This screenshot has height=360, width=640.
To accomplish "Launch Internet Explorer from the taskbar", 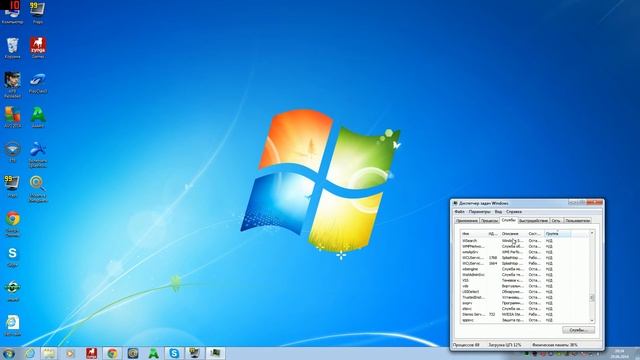I will 29,353.
